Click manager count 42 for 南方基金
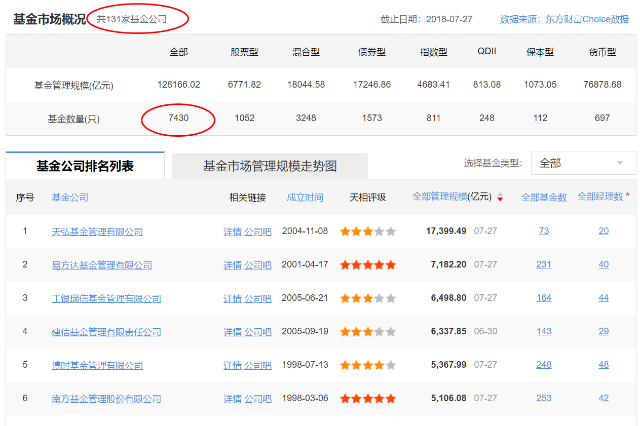The image size is (640, 426). pyautogui.click(x=604, y=398)
